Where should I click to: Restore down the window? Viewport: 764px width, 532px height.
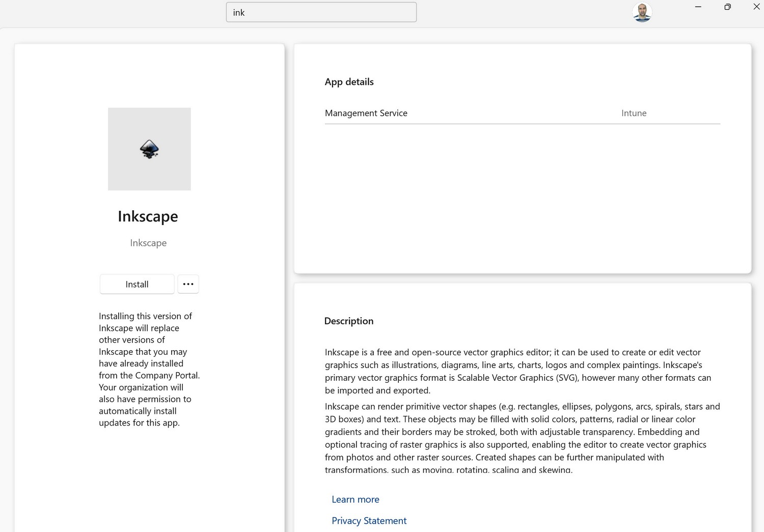pos(727,7)
